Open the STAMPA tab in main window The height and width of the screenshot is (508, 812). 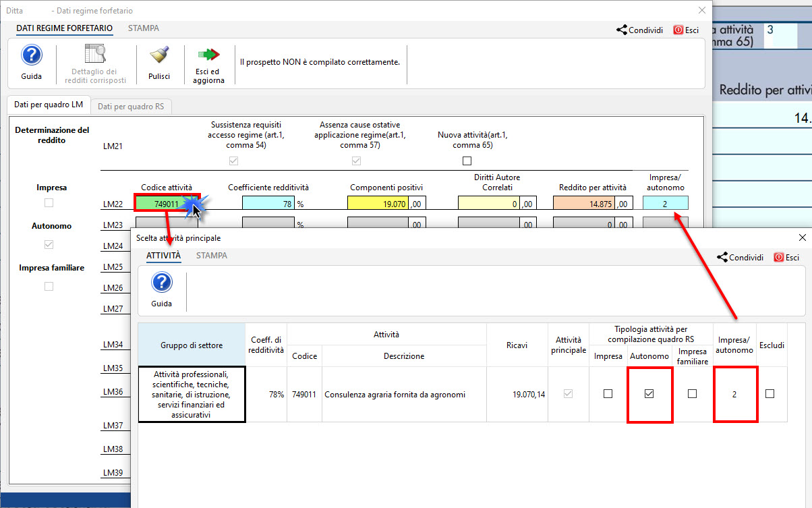point(144,28)
